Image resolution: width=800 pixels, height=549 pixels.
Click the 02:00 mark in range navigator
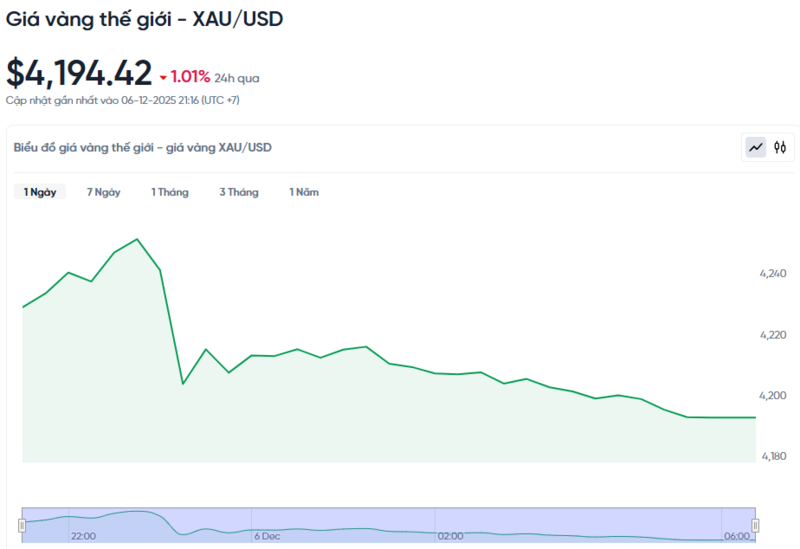coord(450,536)
